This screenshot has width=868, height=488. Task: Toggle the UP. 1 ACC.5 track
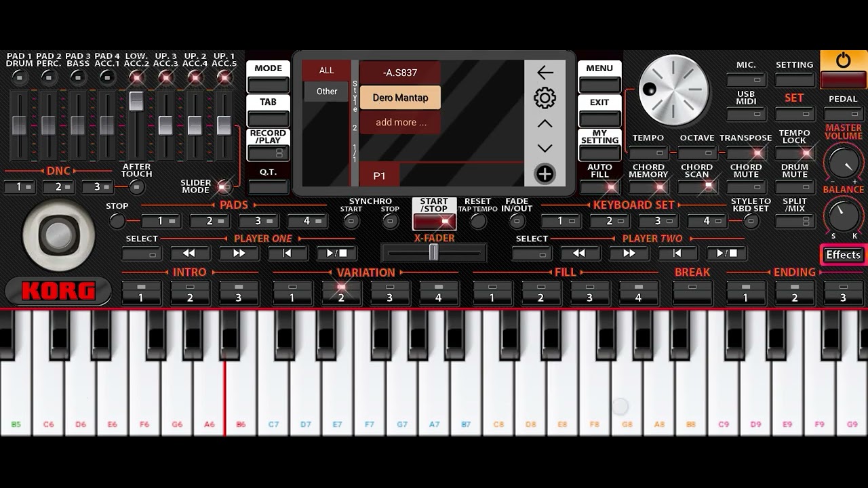pyautogui.click(x=224, y=77)
